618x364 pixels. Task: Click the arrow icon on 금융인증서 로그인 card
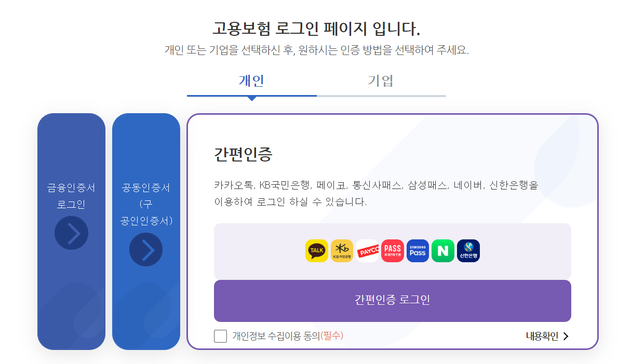coord(71,233)
